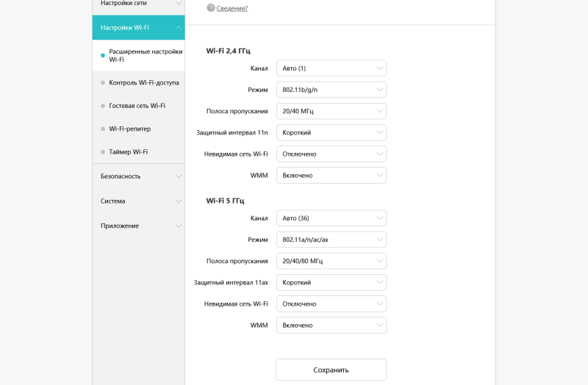
Task: Open 5 GHz Канал dropdown Авто (36)
Action: click(331, 218)
